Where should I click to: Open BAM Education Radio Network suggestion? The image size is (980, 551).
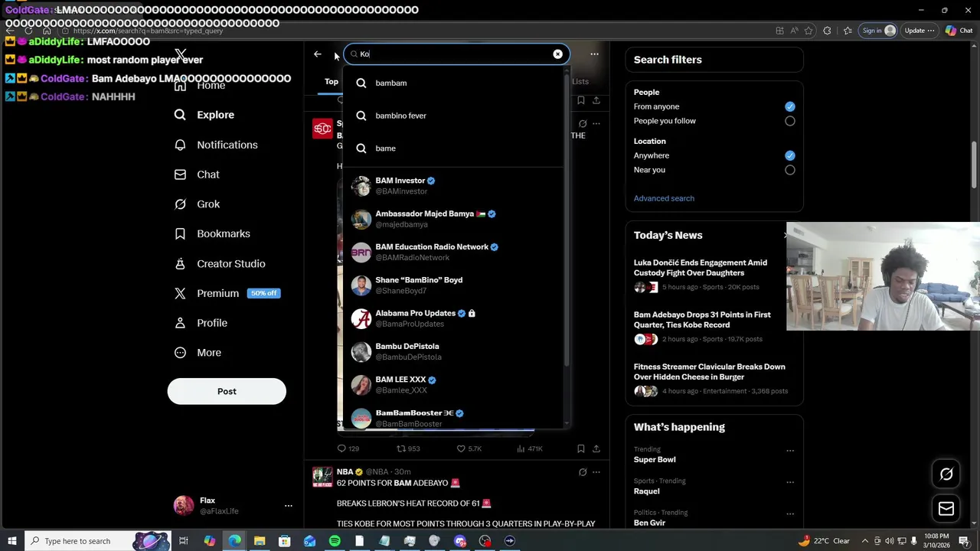pyautogui.click(x=452, y=252)
